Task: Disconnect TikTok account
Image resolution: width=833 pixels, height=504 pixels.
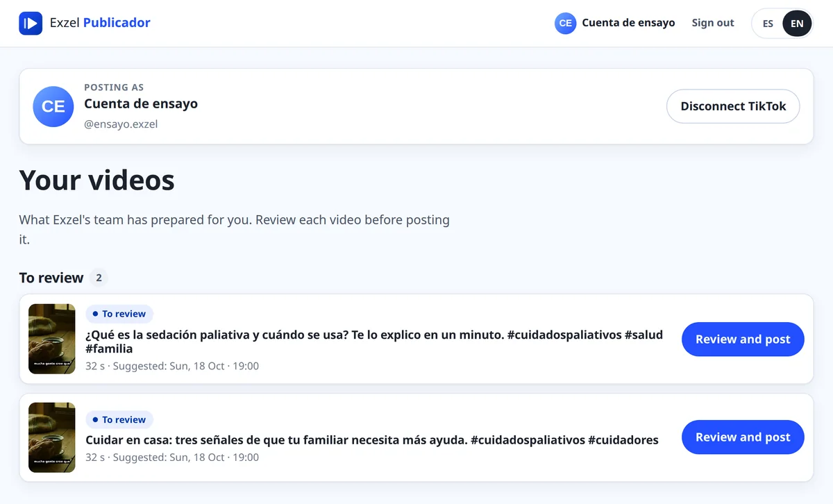Action: [733, 106]
